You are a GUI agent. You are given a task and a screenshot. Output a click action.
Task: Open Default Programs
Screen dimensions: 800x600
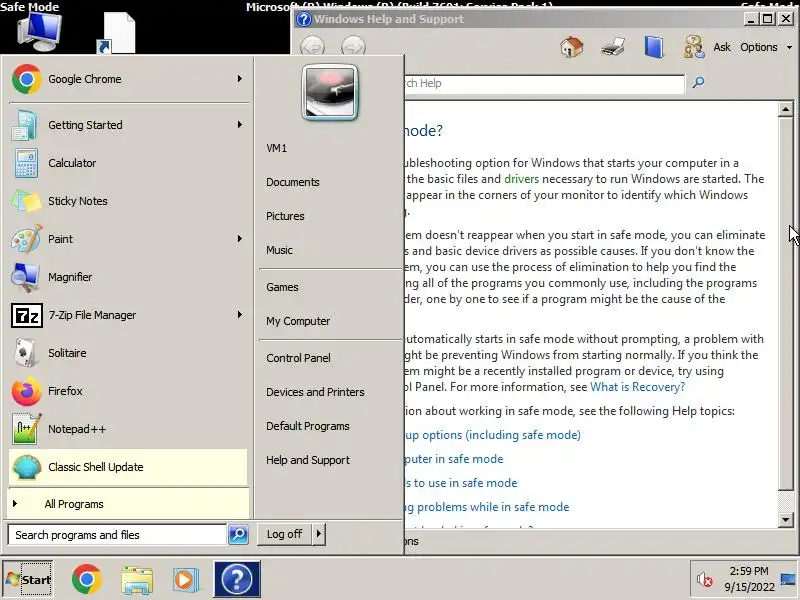308,426
